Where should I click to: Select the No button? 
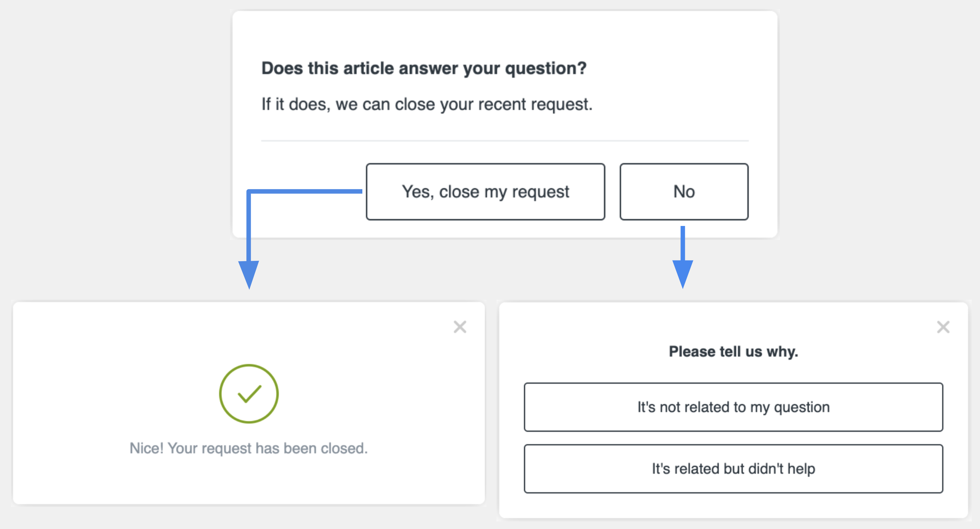tap(684, 192)
